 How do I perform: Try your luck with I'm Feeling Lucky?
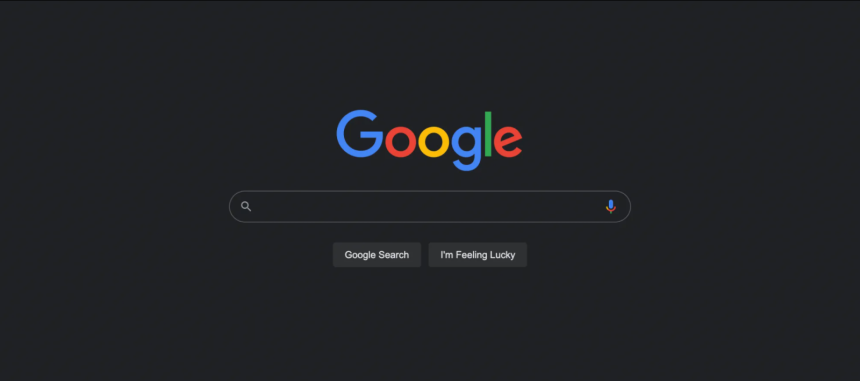tap(478, 255)
